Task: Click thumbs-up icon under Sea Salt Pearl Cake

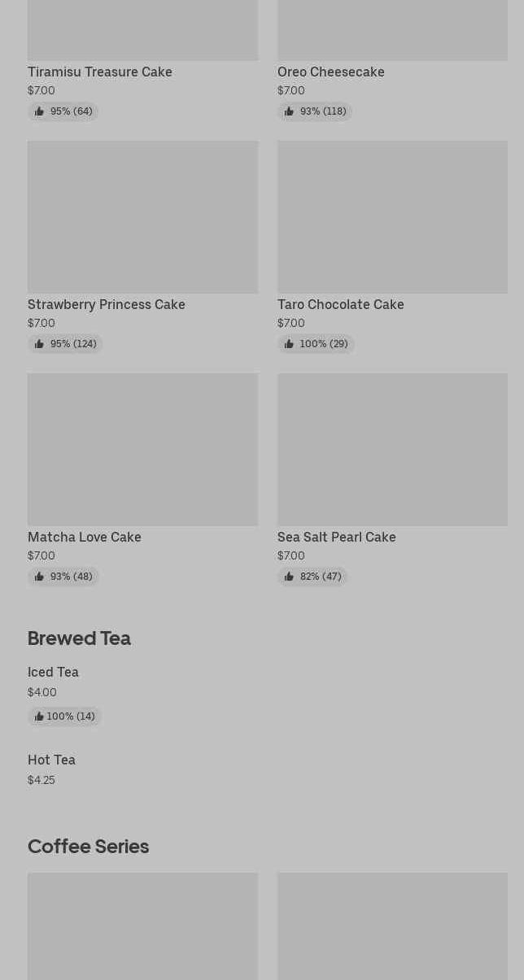Action: pos(289,577)
